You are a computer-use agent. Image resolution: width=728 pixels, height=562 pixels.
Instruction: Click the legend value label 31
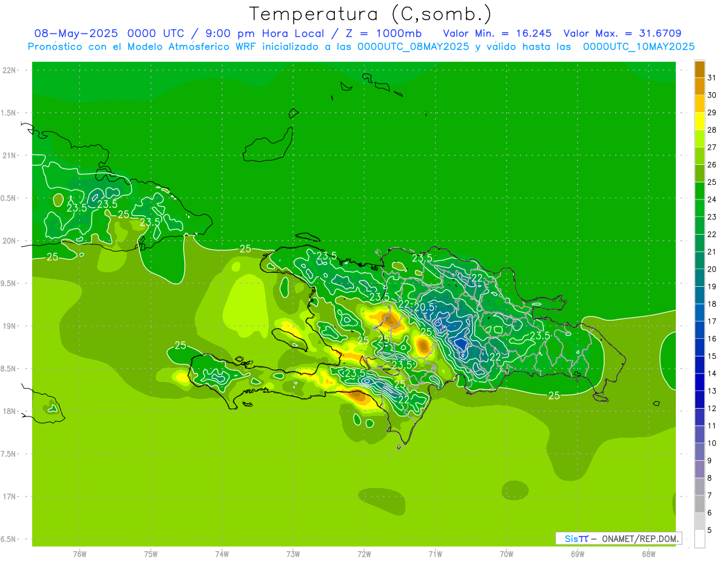click(712, 78)
